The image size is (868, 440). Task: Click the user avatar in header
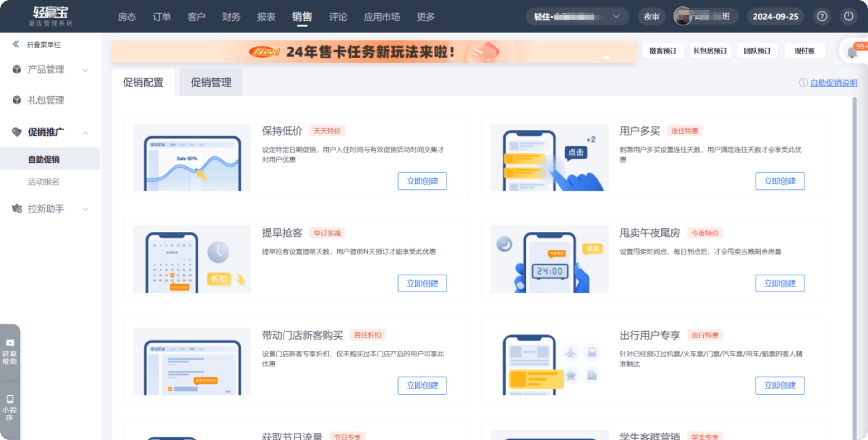[x=682, y=16]
